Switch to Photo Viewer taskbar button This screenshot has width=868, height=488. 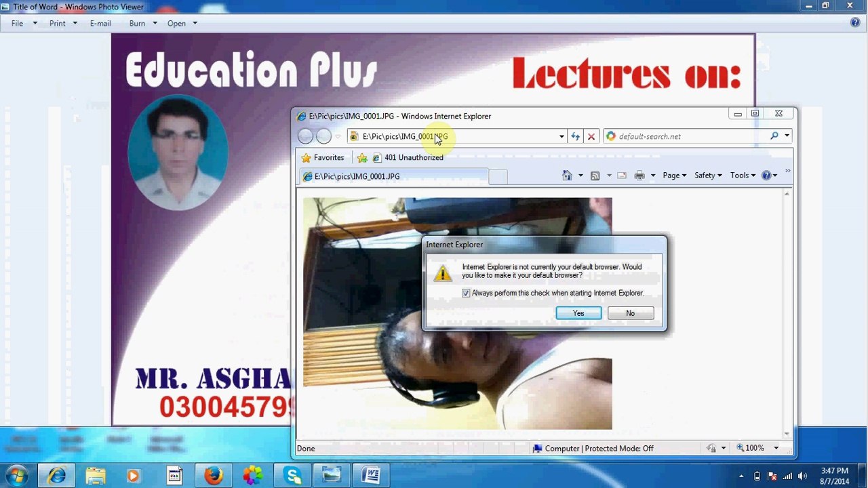332,476
